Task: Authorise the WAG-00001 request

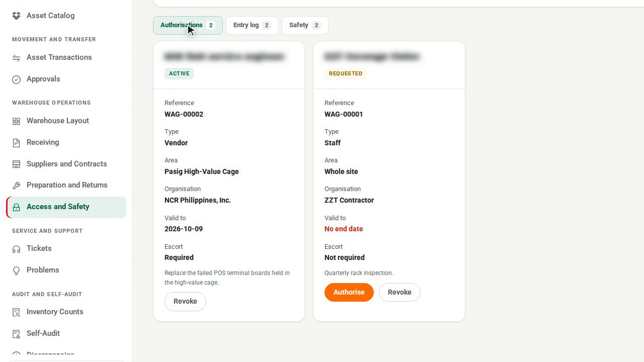Action: [x=349, y=292]
